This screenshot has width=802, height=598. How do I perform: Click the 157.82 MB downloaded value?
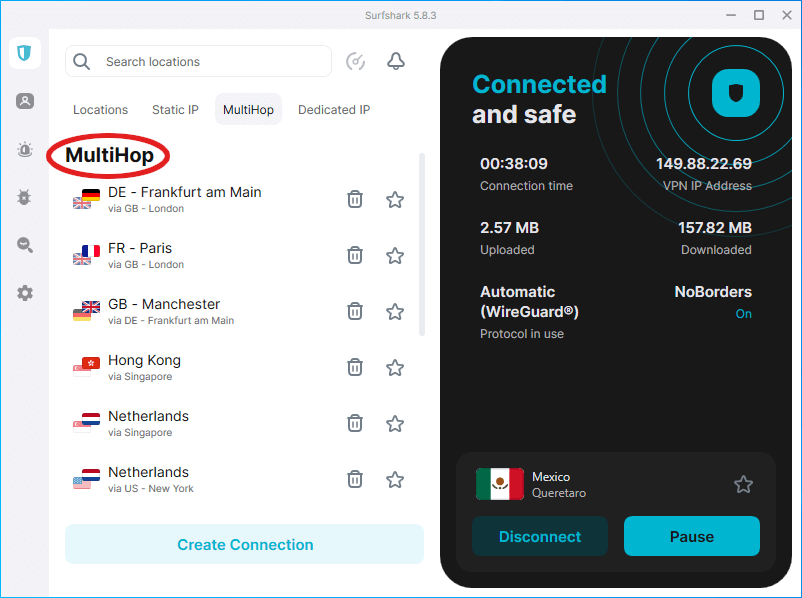715,228
